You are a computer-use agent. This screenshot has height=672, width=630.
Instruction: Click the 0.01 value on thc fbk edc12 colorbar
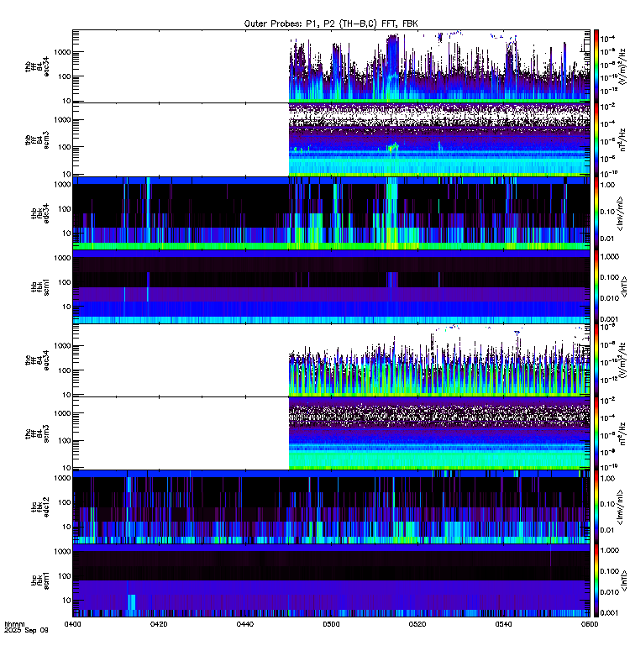click(x=607, y=530)
